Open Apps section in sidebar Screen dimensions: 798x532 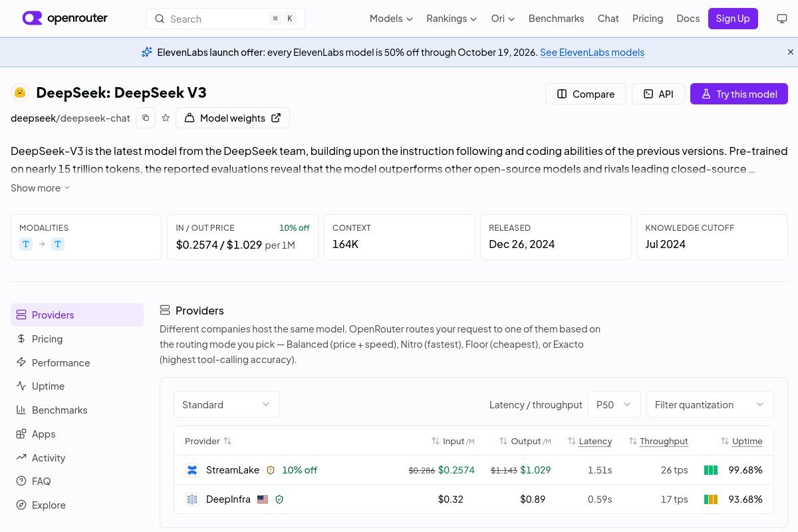tap(77, 434)
